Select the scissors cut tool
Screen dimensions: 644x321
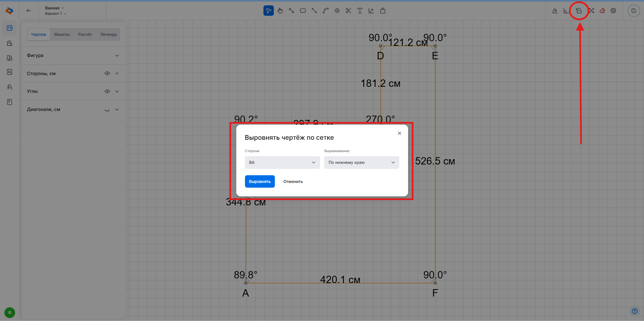[x=348, y=11]
